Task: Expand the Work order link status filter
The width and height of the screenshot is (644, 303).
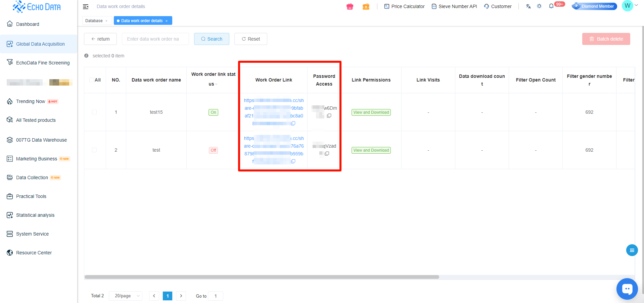Action: click(216, 84)
